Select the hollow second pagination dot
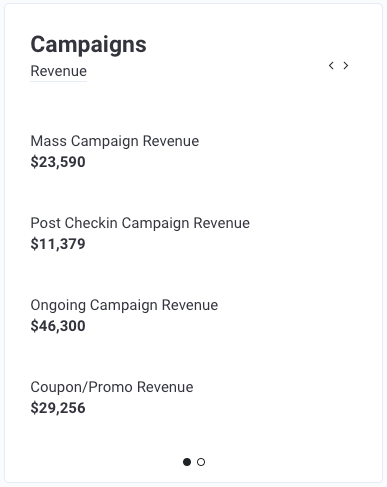 click(x=201, y=462)
